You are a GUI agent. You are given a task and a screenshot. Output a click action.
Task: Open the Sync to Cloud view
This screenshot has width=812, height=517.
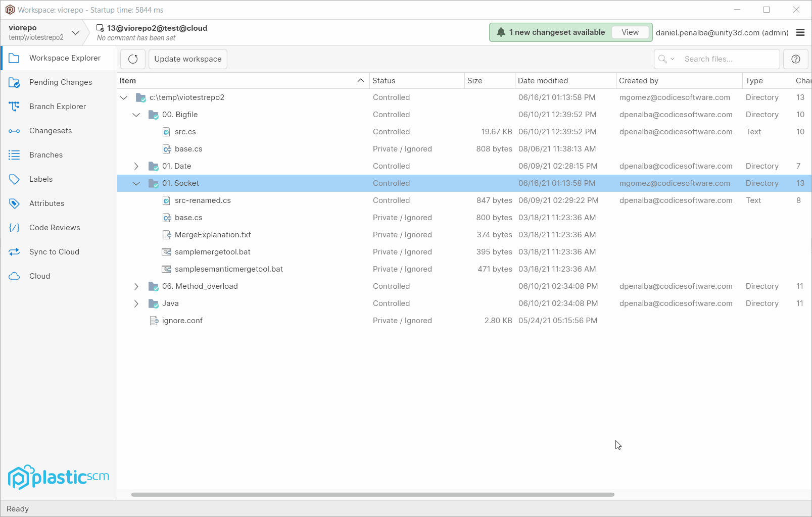point(54,251)
